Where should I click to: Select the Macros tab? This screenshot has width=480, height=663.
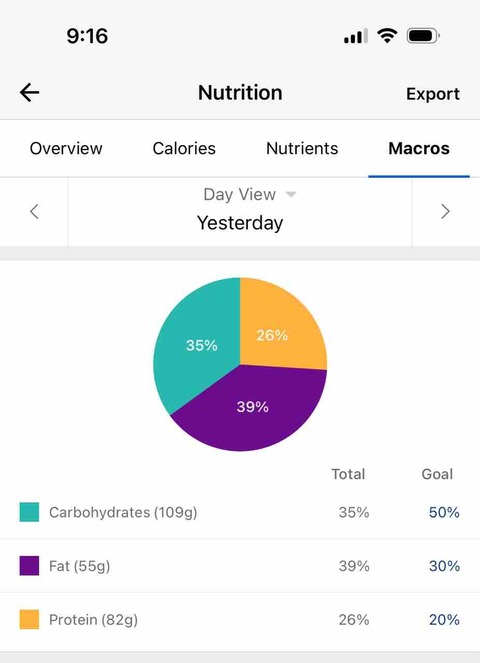(x=419, y=148)
